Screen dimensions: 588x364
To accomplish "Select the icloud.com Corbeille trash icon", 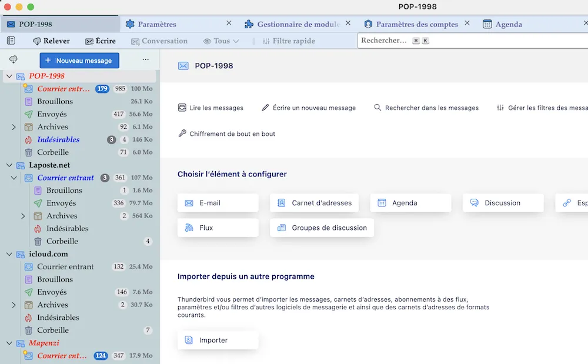I will point(28,330).
